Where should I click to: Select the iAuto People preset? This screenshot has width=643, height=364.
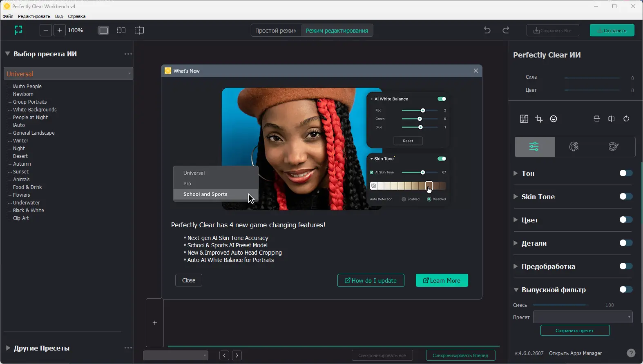[27, 86]
